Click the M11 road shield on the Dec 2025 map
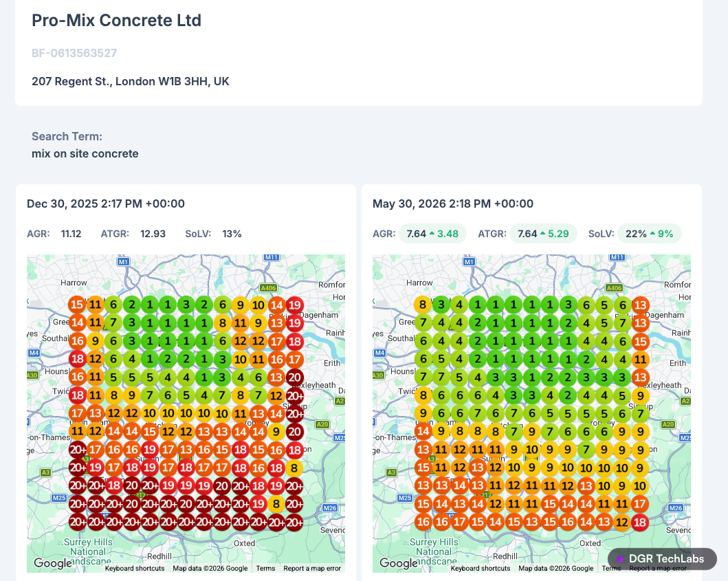Image resolution: width=728 pixels, height=581 pixels. 271,257
